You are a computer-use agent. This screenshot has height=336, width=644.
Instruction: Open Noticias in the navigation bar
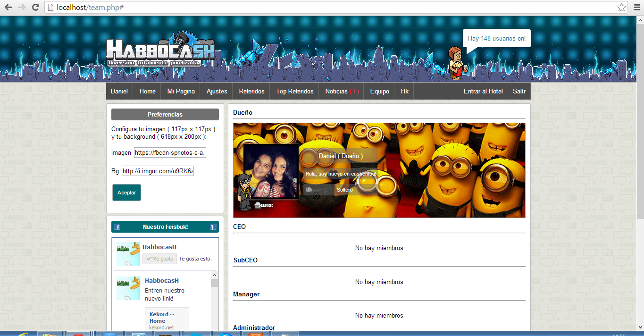pyautogui.click(x=342, y=92)
